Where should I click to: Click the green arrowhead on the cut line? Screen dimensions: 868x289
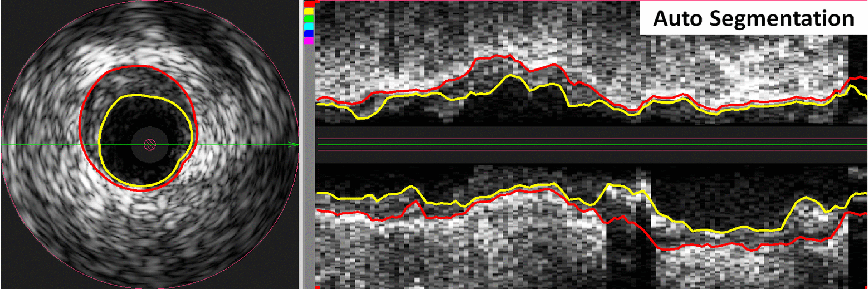(293, 145)
